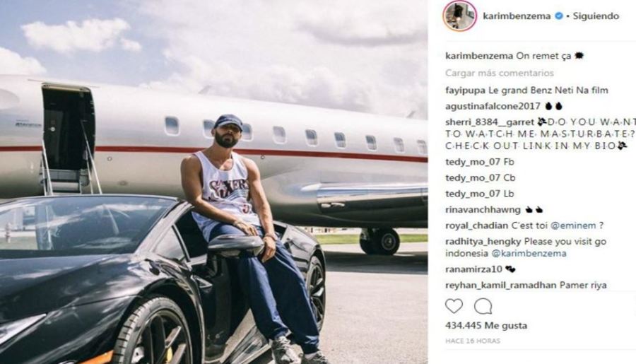Visit the agustinafalcone2017 commenter profile
This screenshot has width=636, height=364.
click(x=493, y=106)
